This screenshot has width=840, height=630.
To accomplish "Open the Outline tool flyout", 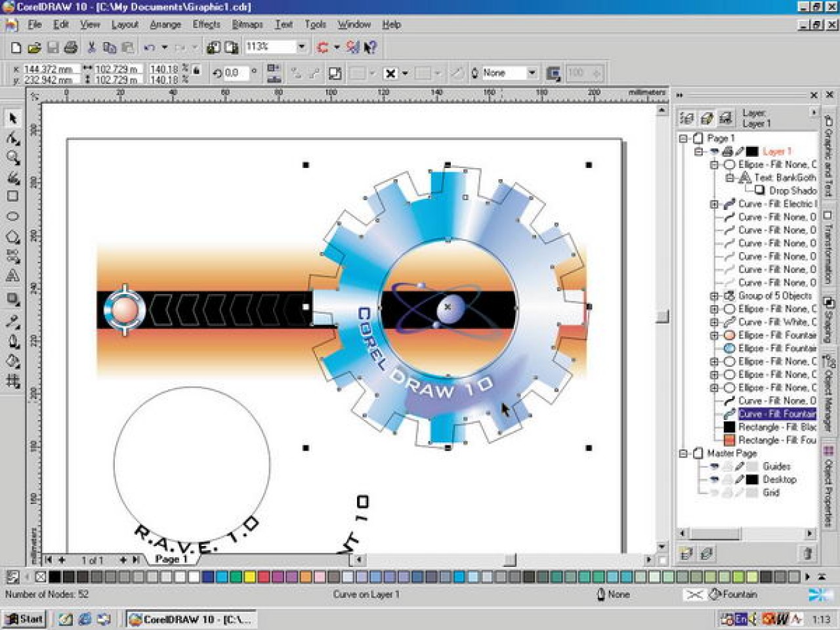I will point(12,341).
